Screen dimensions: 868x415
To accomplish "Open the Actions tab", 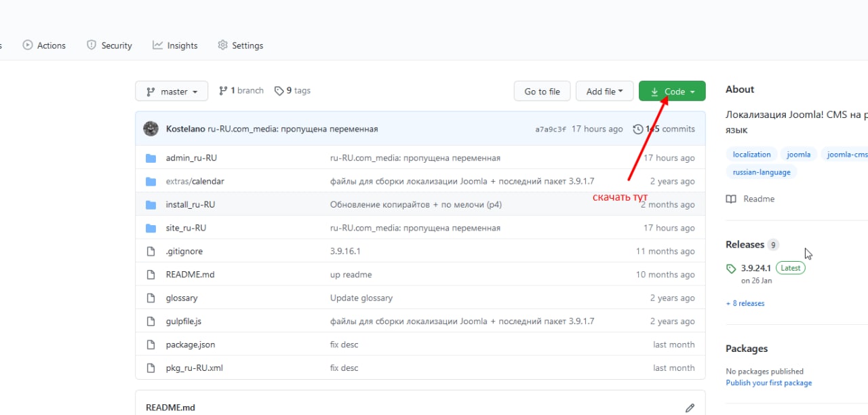I will [x=44, y=45].
